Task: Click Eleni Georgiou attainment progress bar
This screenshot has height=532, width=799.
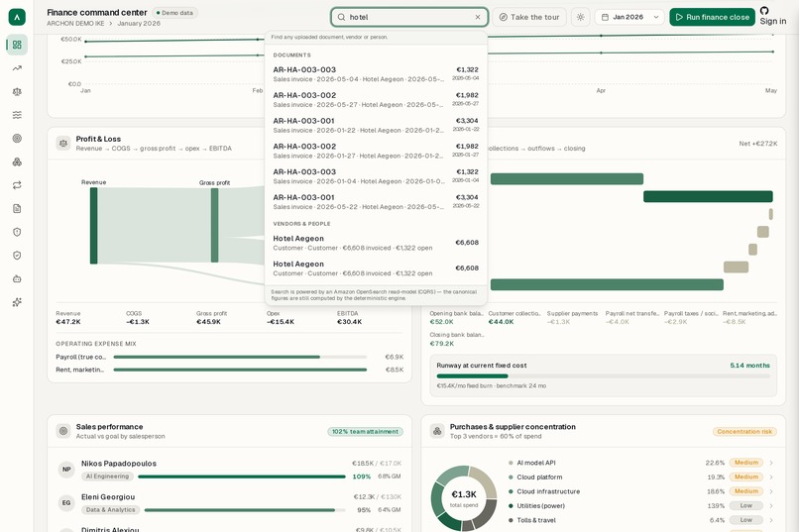Action: click(245, 509)
